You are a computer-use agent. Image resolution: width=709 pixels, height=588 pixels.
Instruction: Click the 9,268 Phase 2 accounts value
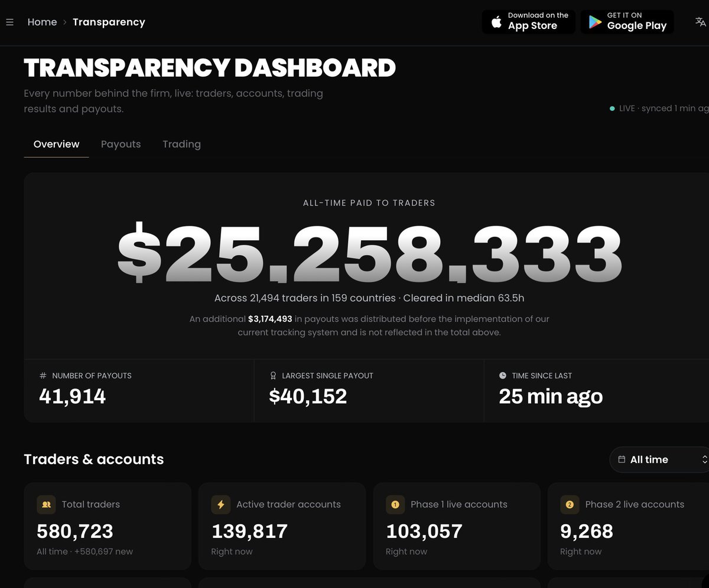pyautogui.click(x=587, y=531)
